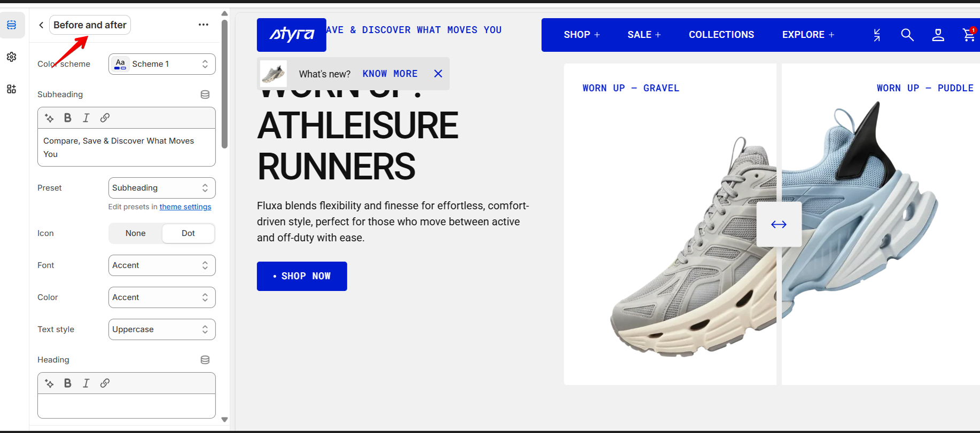
Task: Click the SHOP NOW button
Action: (x=302, y=276)
